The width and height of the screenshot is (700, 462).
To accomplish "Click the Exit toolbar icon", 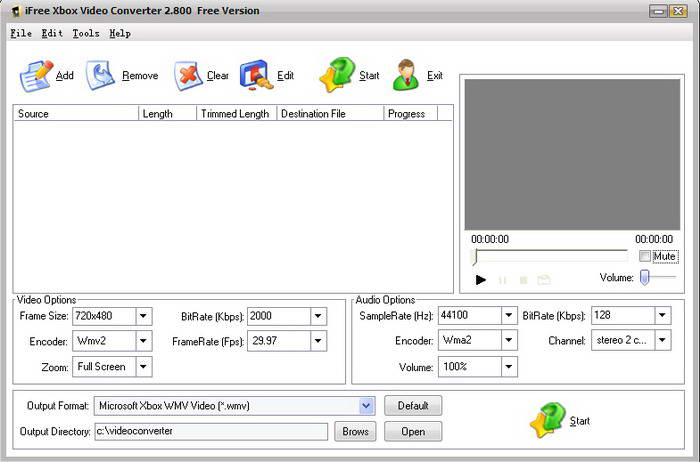I will [406, 75].
